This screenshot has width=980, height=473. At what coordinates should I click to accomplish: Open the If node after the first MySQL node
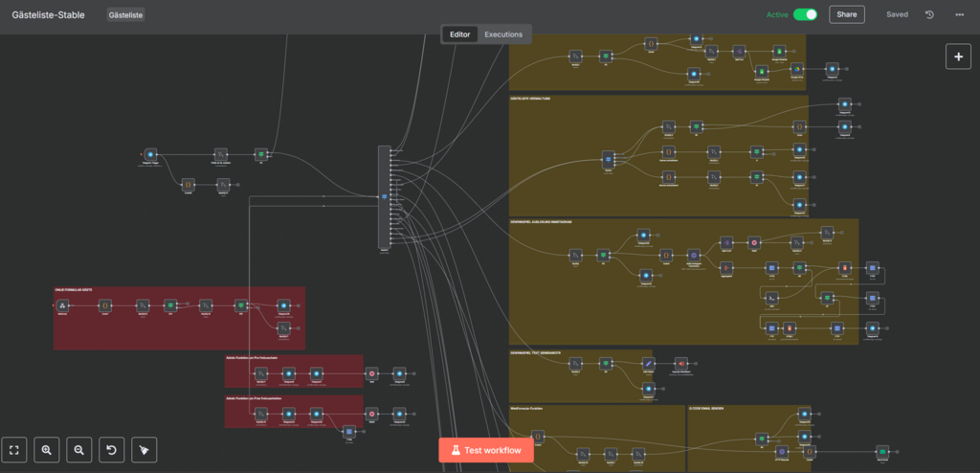tap(261, 154)
